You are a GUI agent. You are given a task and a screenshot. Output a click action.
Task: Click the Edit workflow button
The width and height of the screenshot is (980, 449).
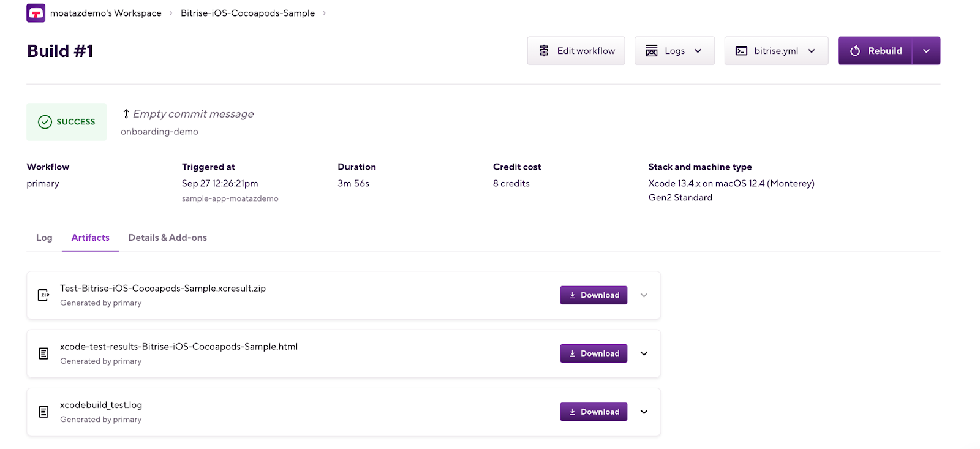[x=576, y=51]
